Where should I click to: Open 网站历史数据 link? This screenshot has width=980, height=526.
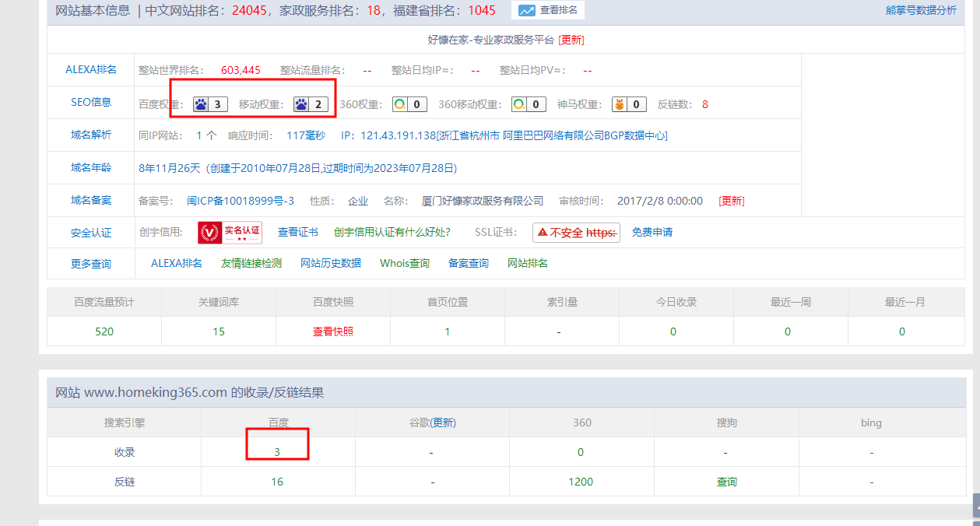331,263
